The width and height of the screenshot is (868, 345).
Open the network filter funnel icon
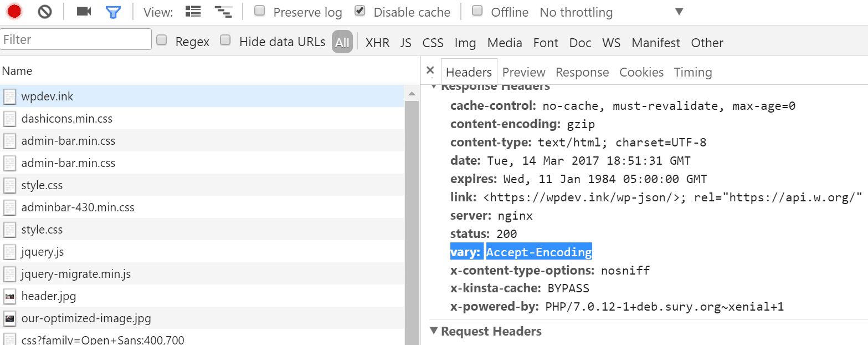click(113, 11)
